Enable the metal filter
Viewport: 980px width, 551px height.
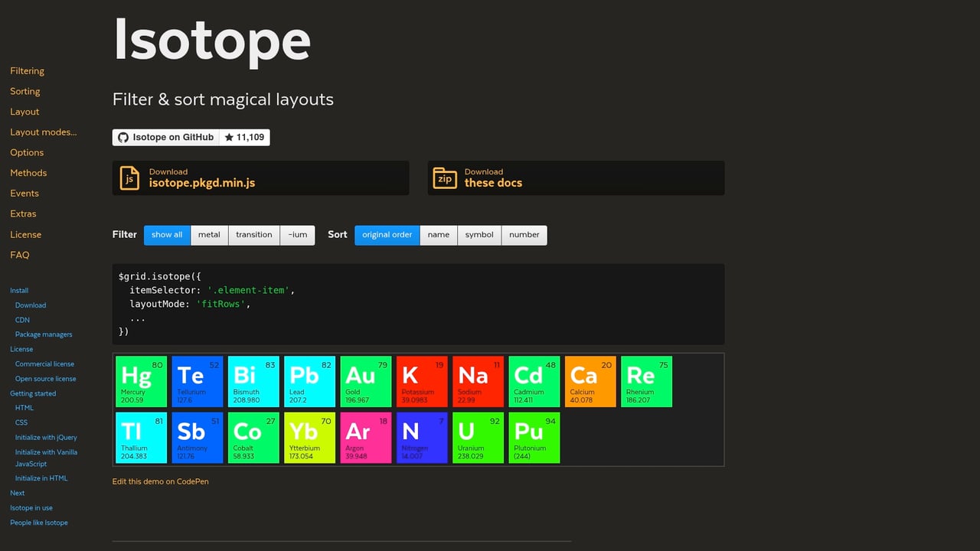(209, 235)
